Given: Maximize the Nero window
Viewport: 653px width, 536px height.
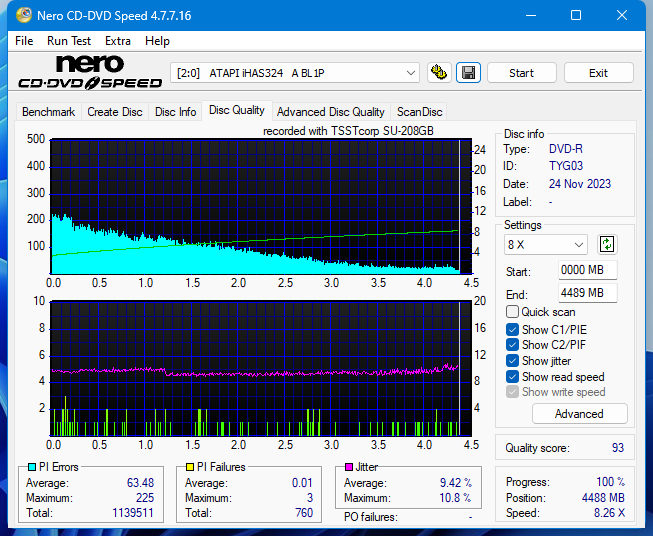Looking at the screenshot, I should pyautogui.click(x=576, y=15).
